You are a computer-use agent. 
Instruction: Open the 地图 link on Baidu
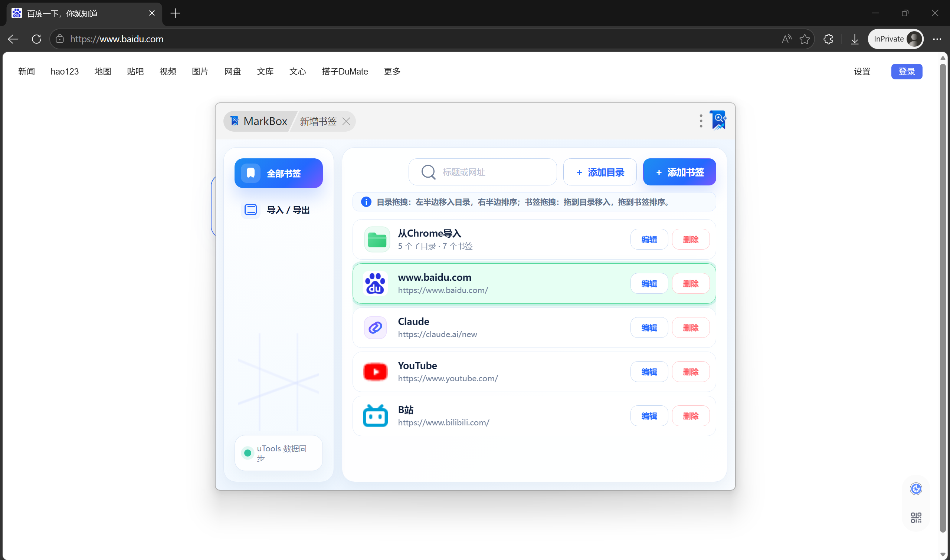(103, 71)
